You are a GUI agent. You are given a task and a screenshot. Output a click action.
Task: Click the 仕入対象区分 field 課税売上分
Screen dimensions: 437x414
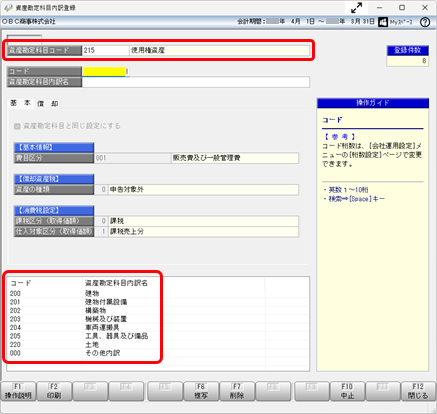tap(203, 231)
